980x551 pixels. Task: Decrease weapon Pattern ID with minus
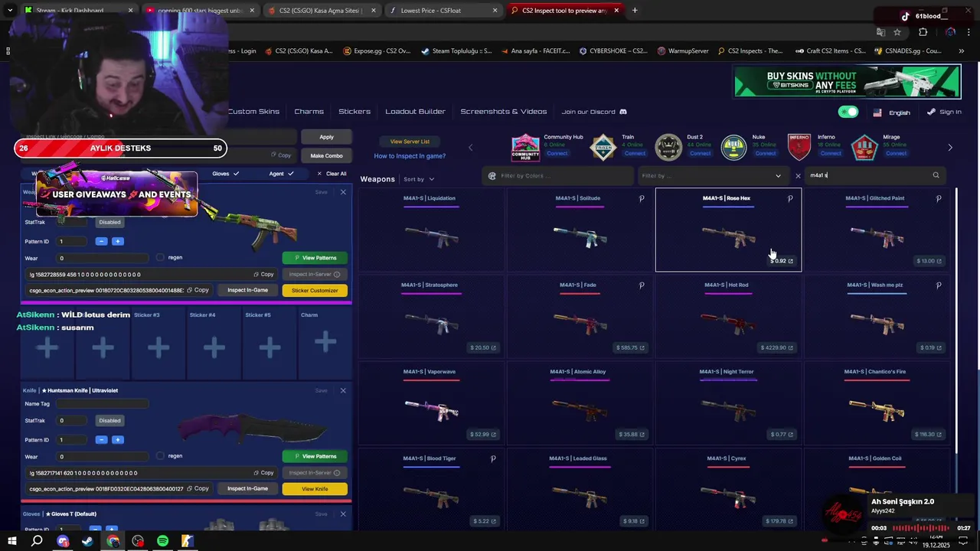(101, 242)
